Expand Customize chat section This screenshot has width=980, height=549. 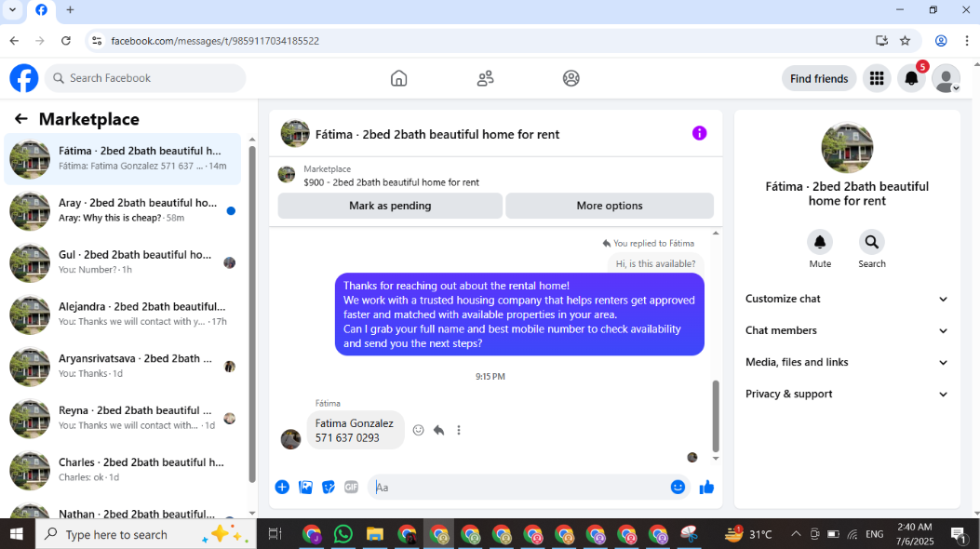click(847, 299)
